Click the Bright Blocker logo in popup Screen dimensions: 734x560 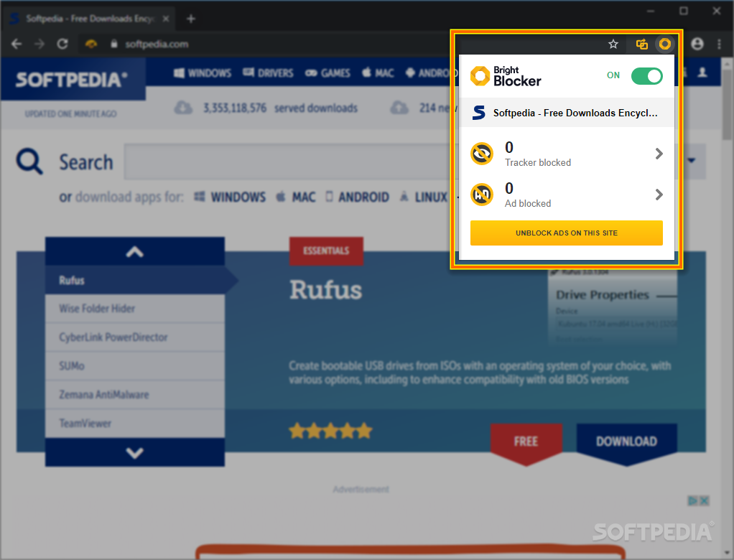pos(506,76)
